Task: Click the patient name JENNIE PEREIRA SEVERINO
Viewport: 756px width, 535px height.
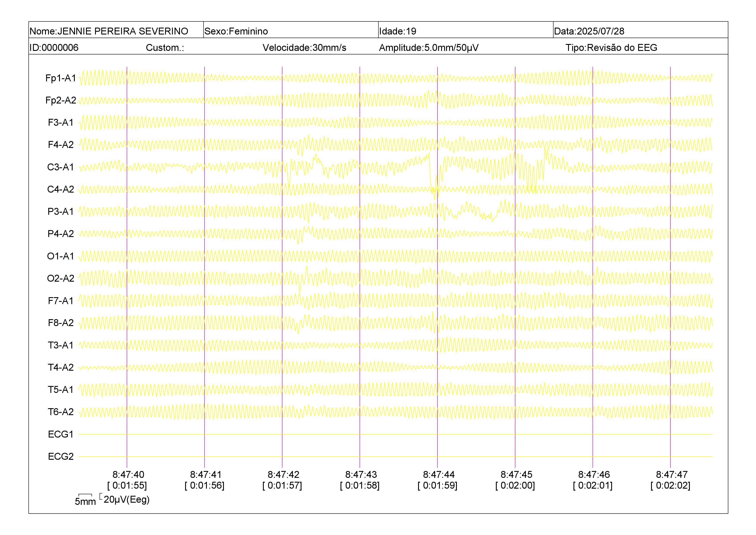Action: tap(123, 31)
